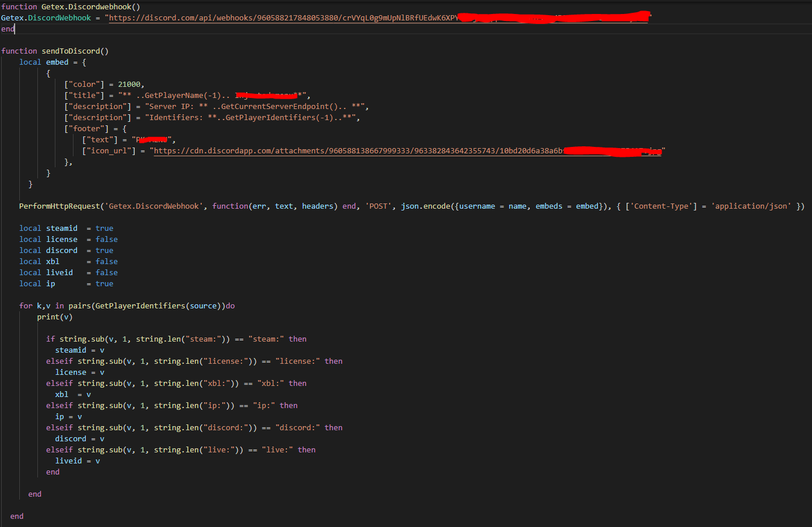812x527 pixels.
Task: Click the "license:" elseif line
Action: pos(194,361)
